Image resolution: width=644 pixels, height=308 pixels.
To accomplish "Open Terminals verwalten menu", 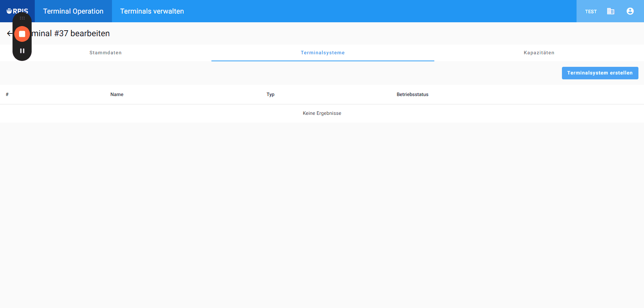I will coord(152,11).
